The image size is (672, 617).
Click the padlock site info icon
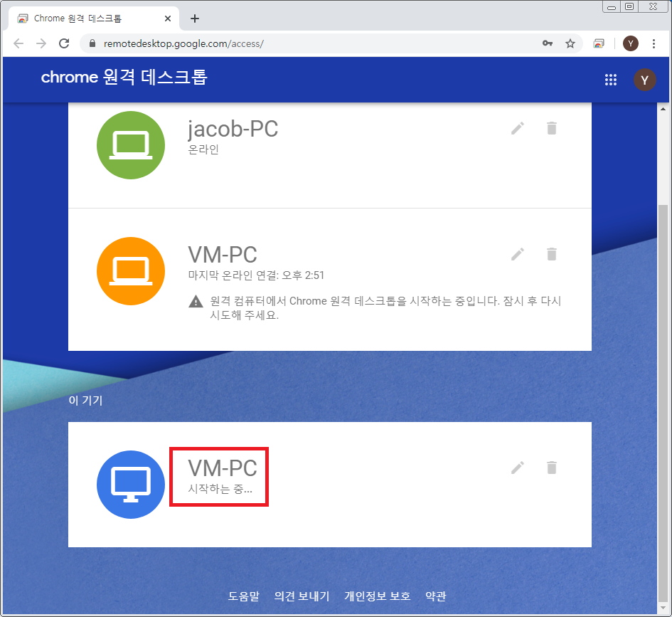(x=92, y=43)
